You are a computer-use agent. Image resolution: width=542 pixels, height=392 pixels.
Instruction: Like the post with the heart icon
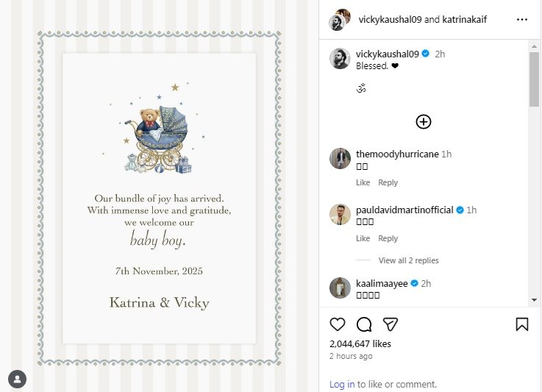tap(338, 324)
